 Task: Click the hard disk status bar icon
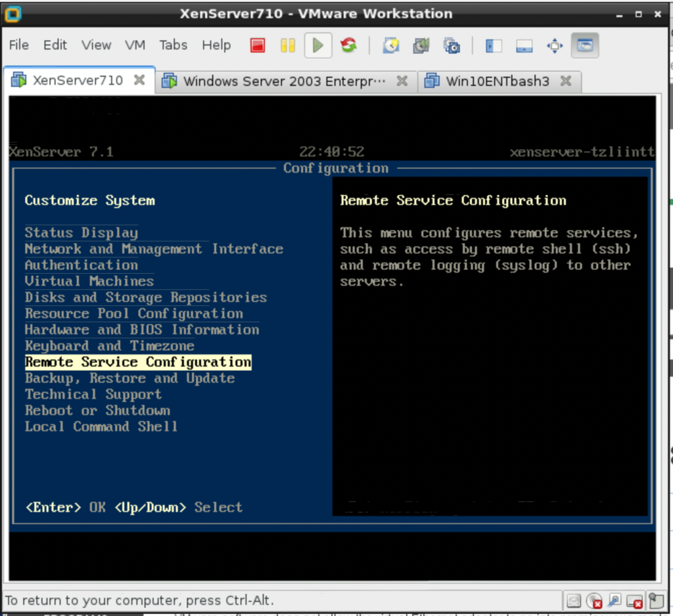574,600
